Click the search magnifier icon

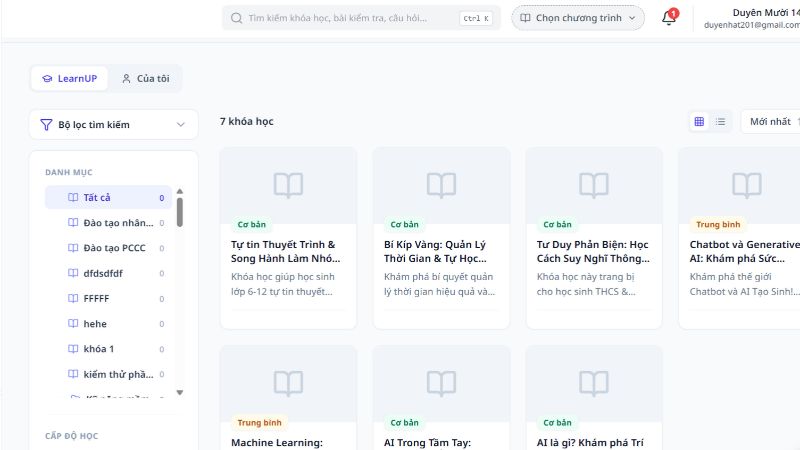coord(236,18)
